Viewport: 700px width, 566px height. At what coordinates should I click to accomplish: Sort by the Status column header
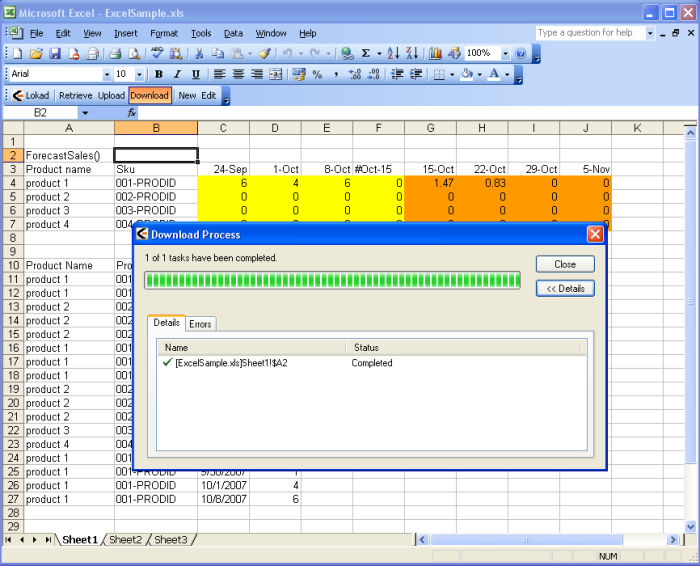tap(463, 347)
